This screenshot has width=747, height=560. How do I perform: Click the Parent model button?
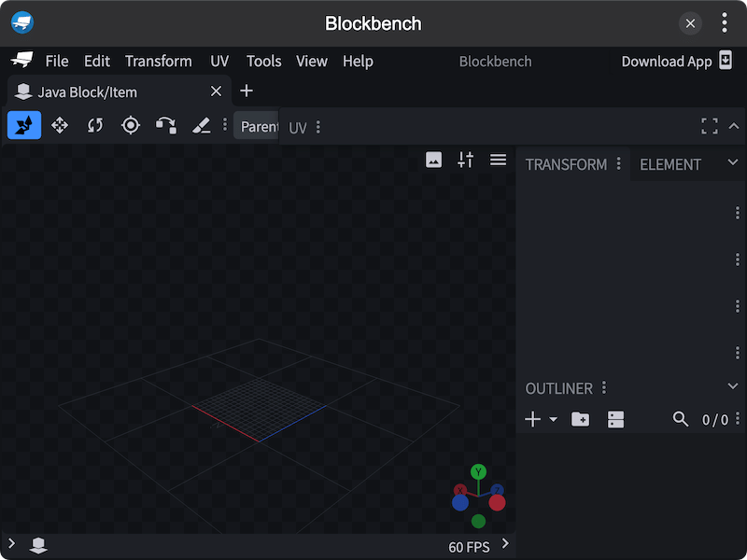coord(256,126)
